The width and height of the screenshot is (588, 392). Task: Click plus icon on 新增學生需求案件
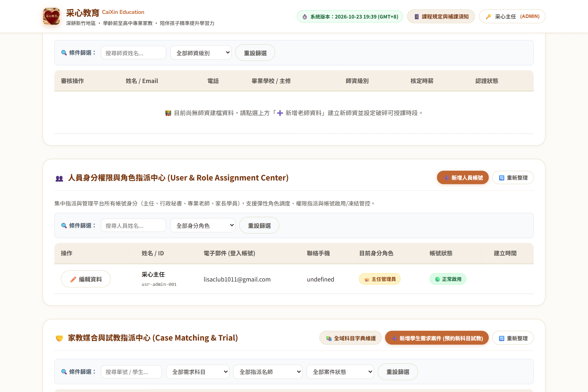(x=394, y=339)
